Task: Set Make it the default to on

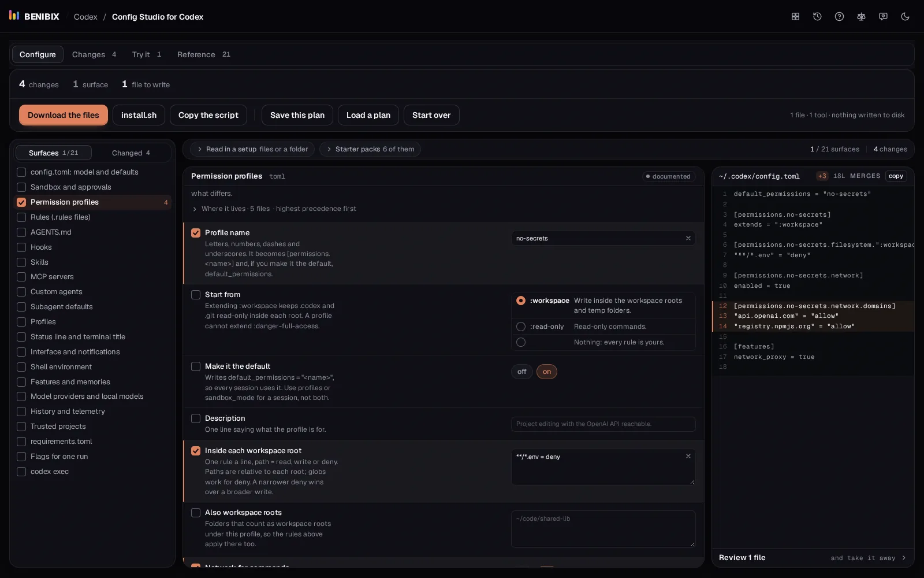Action: [547, 372]
